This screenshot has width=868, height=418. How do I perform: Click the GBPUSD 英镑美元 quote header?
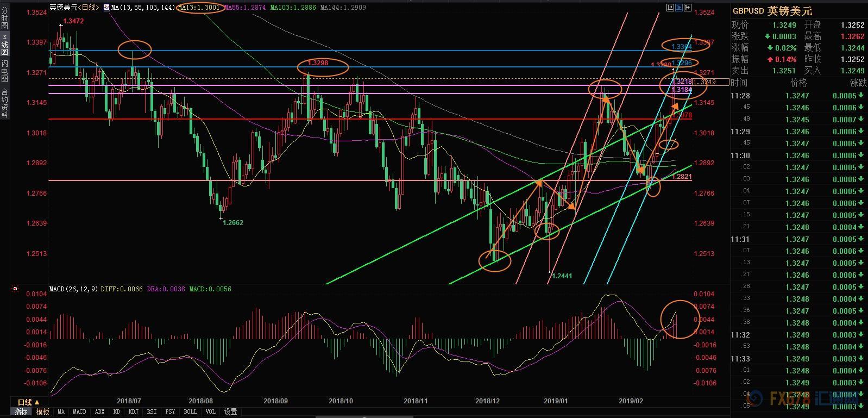(x=772, y=11)
